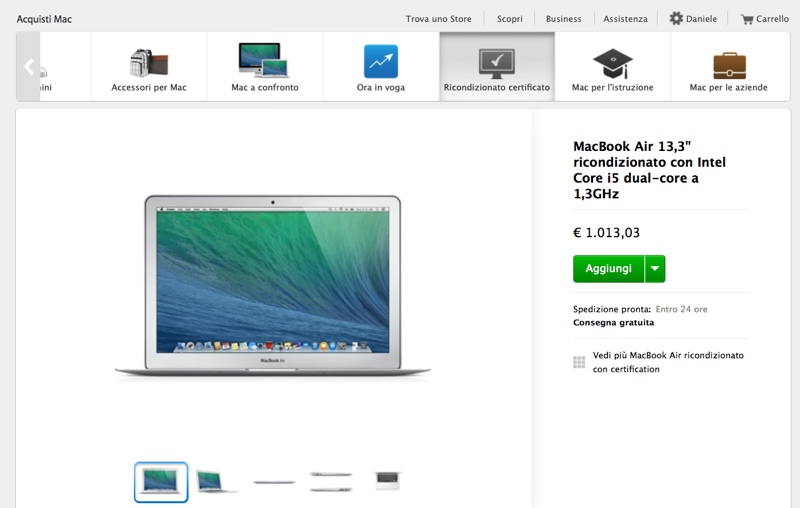
Task: Select the keyboard close-up thumbnail
Action: coord(387,480)
